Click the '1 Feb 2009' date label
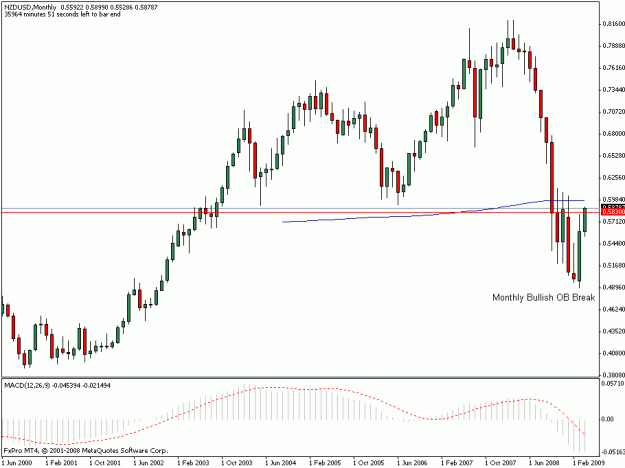 [x=589, y=463]
